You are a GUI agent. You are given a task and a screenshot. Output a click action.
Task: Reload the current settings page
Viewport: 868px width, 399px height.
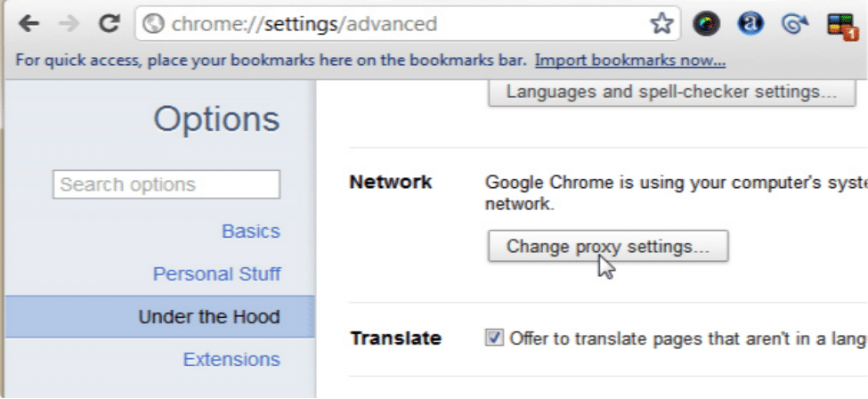click(109, 23)
